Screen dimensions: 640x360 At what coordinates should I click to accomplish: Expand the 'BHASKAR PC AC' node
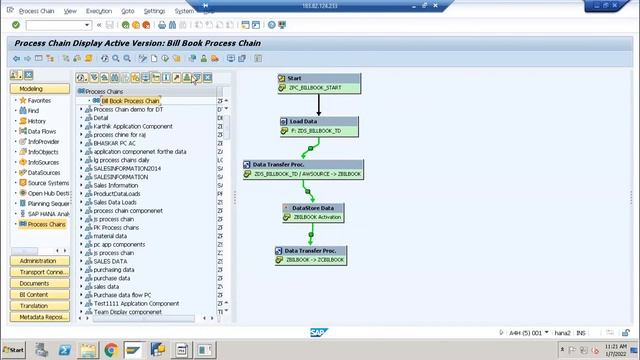pyautogui.click(x=81, y=143)
